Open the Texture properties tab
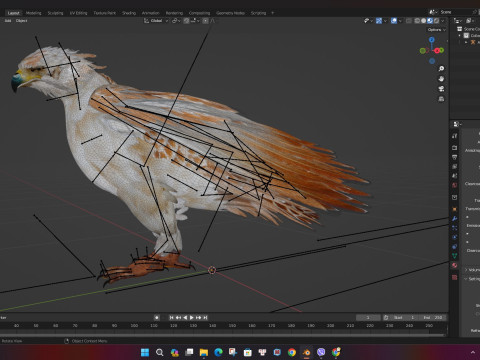The image size is (480, 360). (x=455, y=277)
